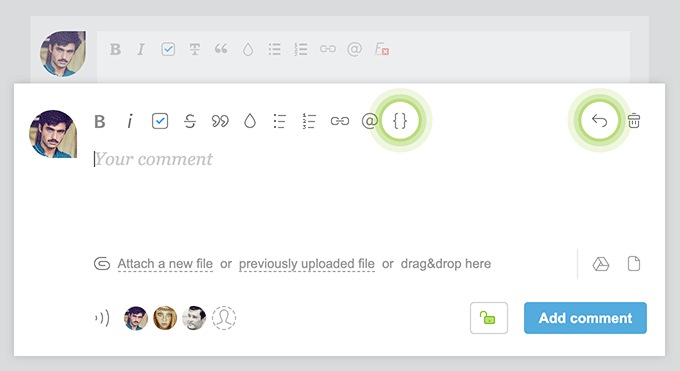The image size is (680, 371).
Task: Insert a bulleted list
Action: pyautogui.click(x=279, y=121)
